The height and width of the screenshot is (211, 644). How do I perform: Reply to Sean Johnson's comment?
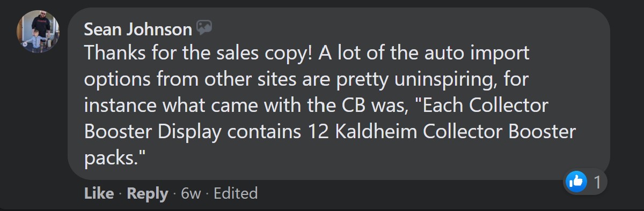(147, 193)
